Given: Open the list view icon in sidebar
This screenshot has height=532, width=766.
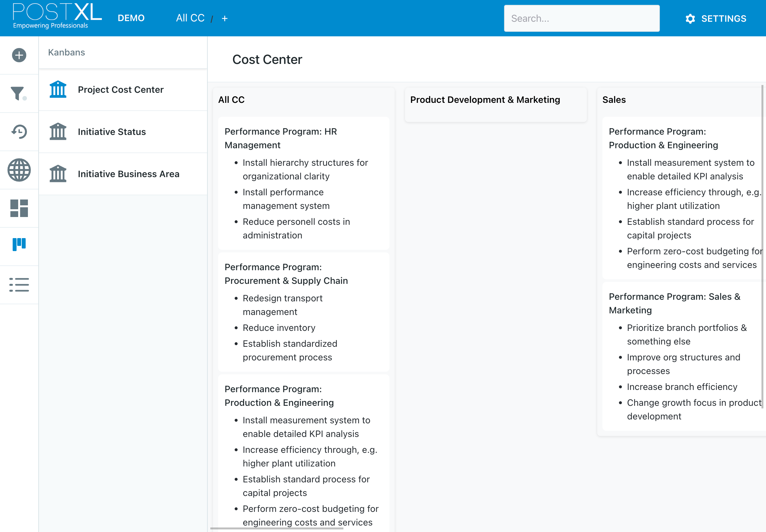Looking at the screenshot, I should click(x=19, y=285).
